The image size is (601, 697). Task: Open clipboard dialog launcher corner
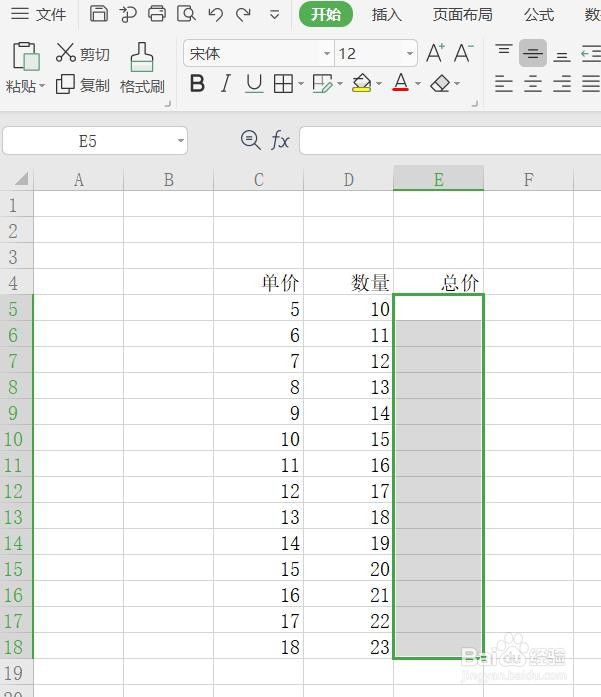click(168, 104)
